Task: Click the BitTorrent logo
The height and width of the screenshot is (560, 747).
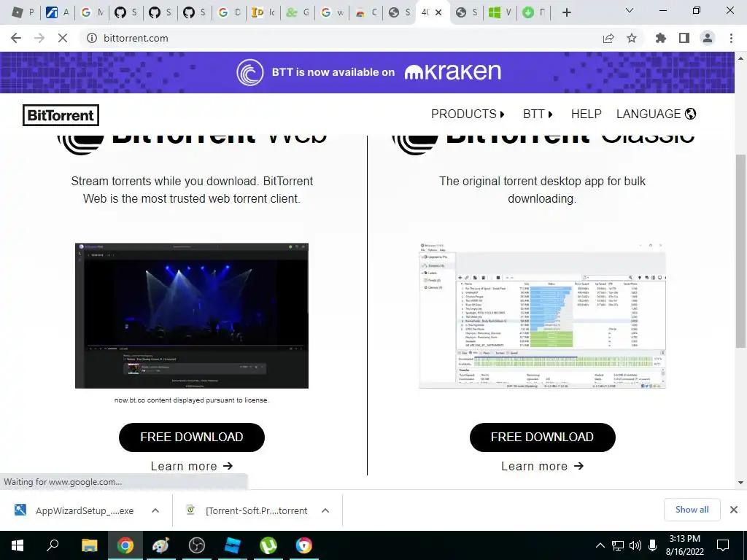Action: pos(61,115)
